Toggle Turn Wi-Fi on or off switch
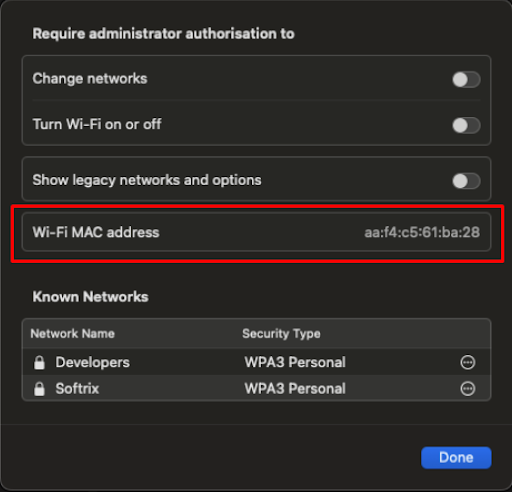The height and width of the screenshot is (492, 512). click(x=466, y=126)
